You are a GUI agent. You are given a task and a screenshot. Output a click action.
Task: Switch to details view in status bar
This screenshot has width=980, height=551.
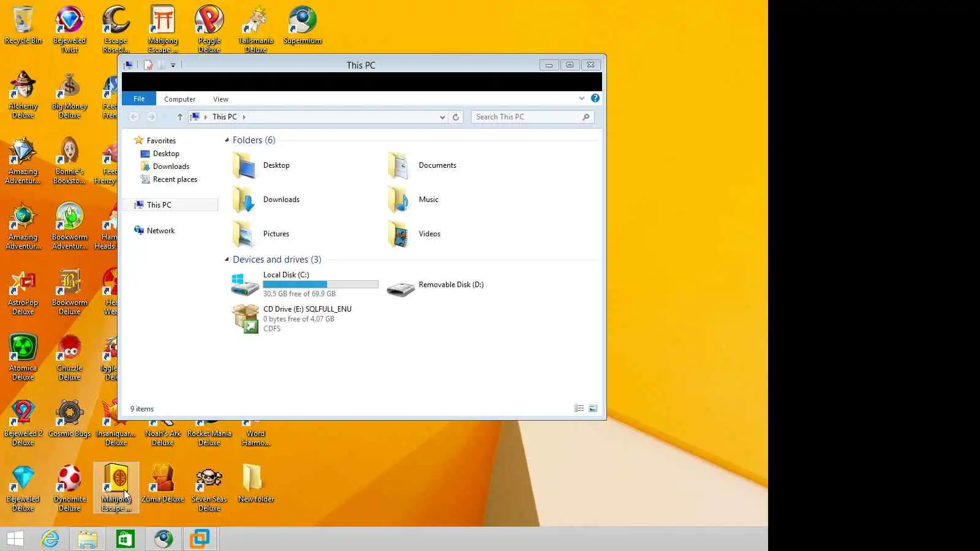579,408
